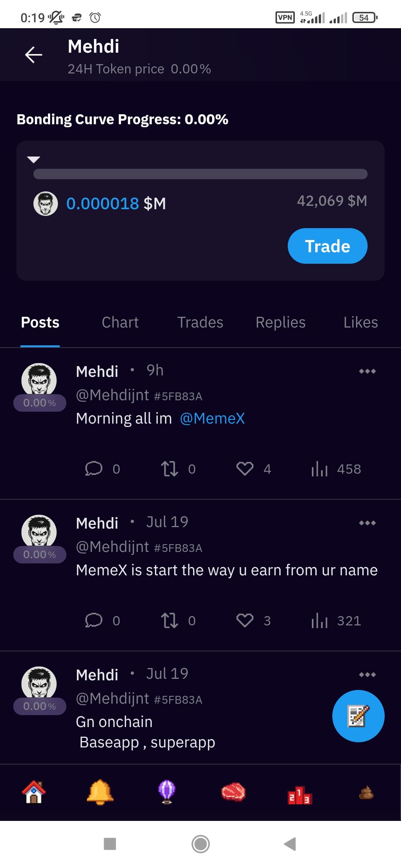
Task: Click the bonding curve progress bar
Action: point(200,174)
